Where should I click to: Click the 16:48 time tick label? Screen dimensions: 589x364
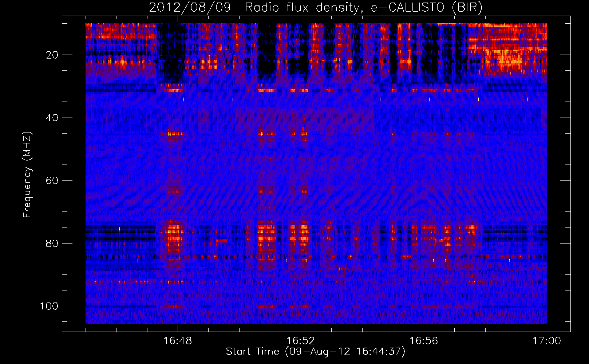pos(178,341)
